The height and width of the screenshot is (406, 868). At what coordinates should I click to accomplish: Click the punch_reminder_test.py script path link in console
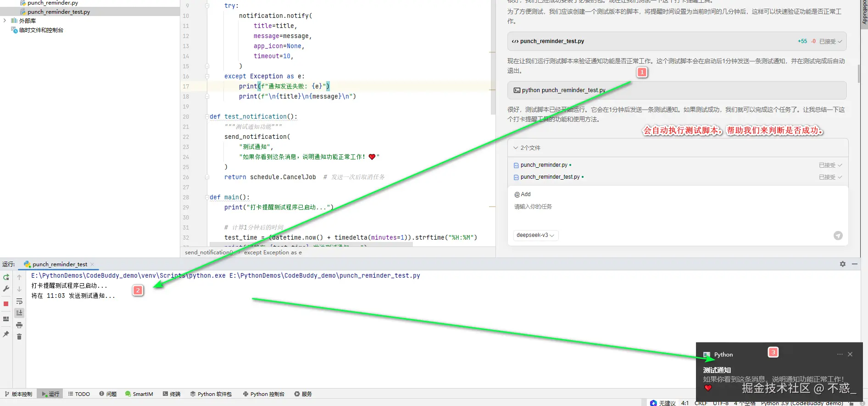tap(325, 276)
